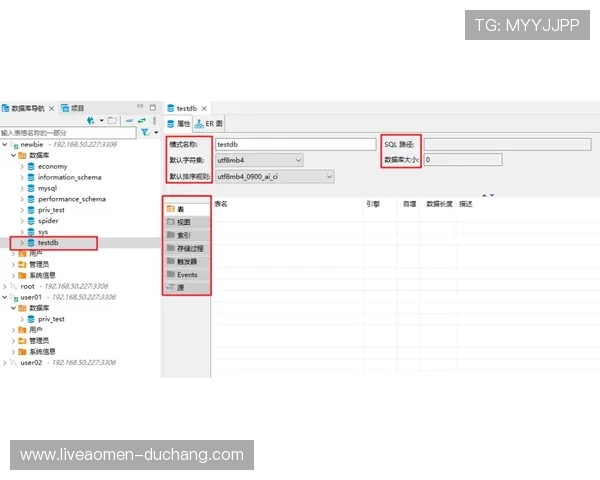Open the 表 (Tables) section
The width and height of the screenshot is (600, 480).
coord(185,208)
